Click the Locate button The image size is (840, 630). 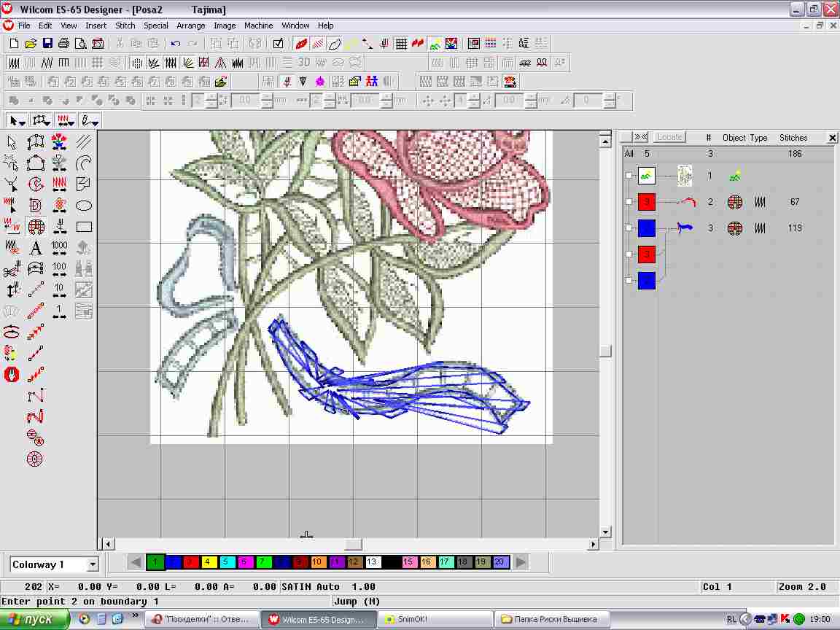click(x=669, y=137)
